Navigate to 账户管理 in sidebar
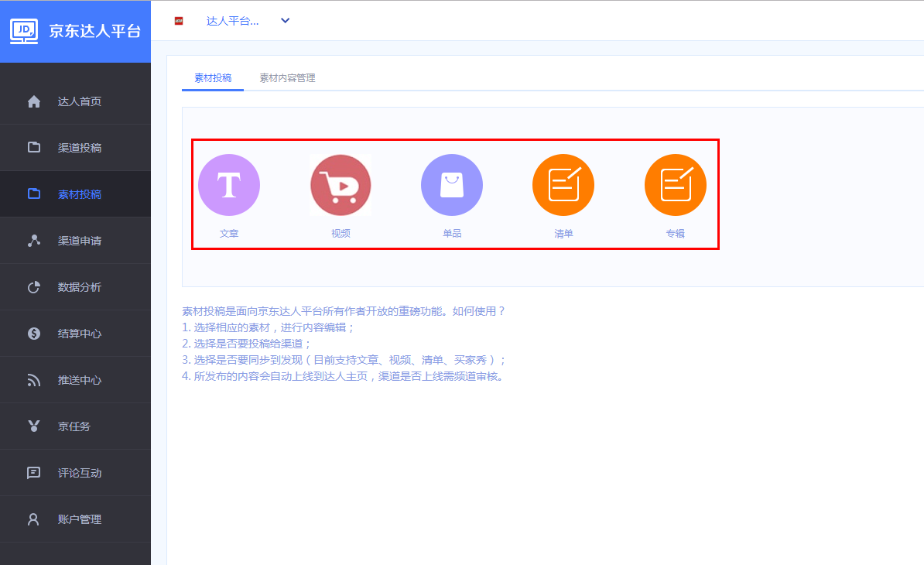Screen dimensions: 924x565 pyautogui.click(x=80, y=519)
